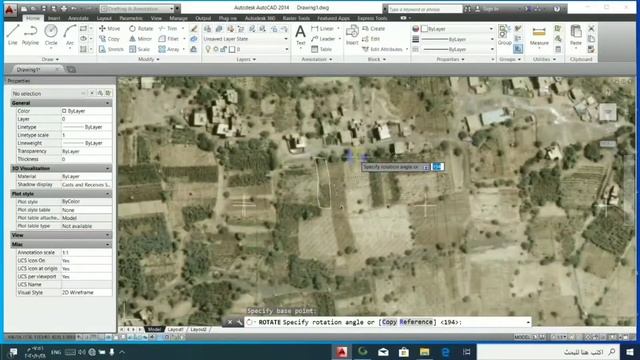The width and height of the screenshot is (640, 360).
Task: Open the Express Tools ribbon tab
Action: [372, 18]
